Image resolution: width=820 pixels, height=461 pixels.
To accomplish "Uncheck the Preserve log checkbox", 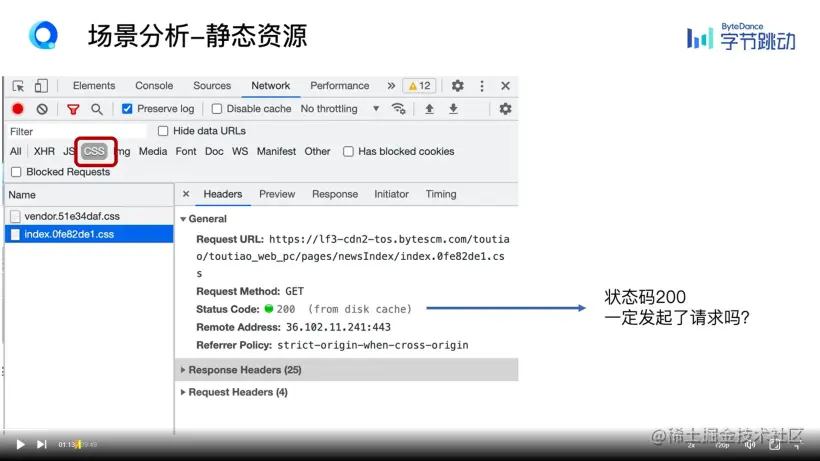I will tap(127, 109).
